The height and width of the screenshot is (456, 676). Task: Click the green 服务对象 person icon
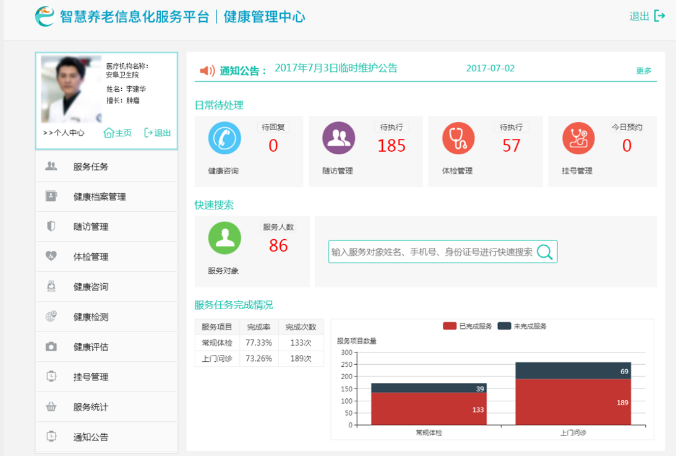tap(224, 238)
